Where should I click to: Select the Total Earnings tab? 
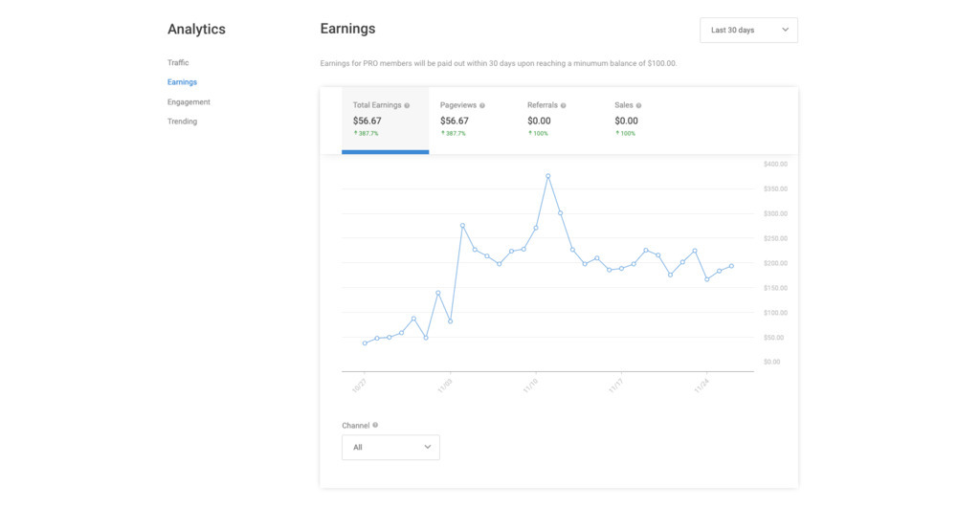385,120
